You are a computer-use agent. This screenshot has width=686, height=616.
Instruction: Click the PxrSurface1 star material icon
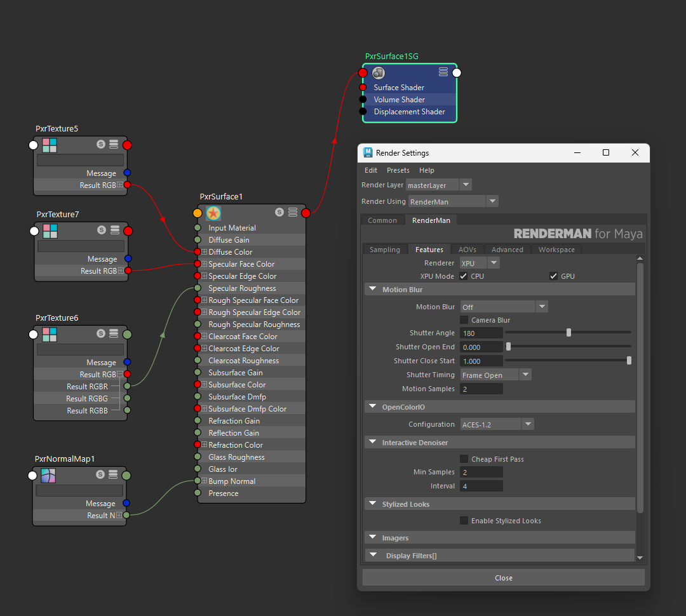(213, 213)
